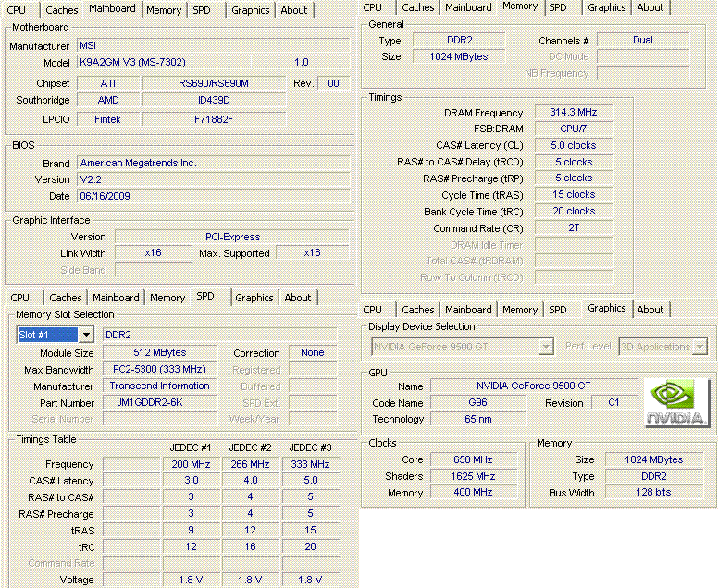The width and height of the screenshot is (718, 588).
Task: Select the active Graphics tab in Graphics panel
Action: tap(607, 309)
